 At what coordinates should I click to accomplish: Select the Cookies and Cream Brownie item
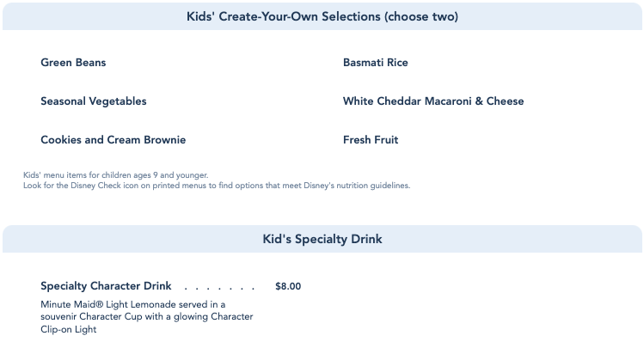click(113, 140)
